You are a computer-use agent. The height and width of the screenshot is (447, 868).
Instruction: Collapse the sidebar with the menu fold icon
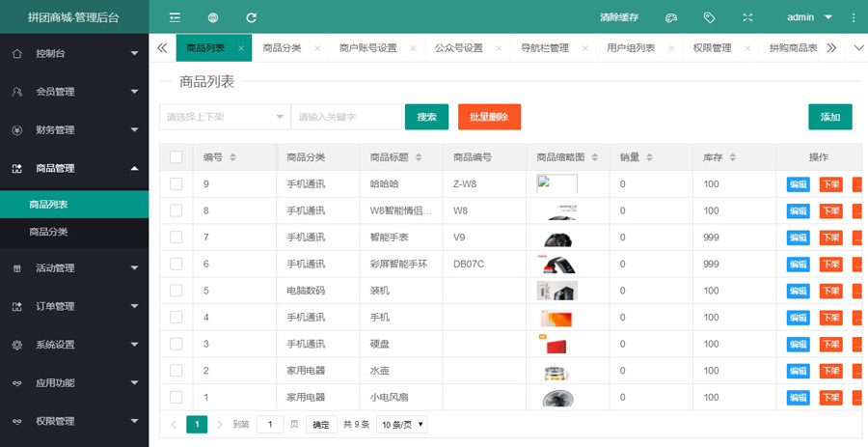point(175,17)
